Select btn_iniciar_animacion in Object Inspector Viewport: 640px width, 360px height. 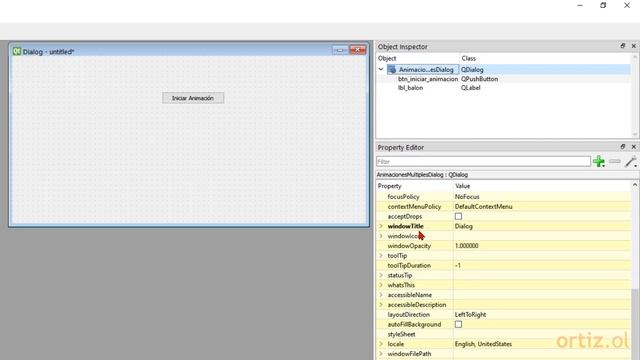coord(428,79)
